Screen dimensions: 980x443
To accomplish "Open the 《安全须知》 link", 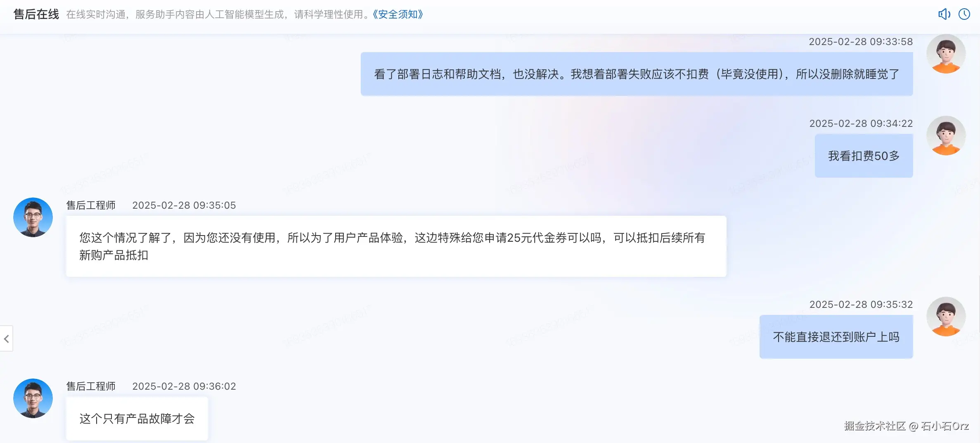I will [x=398, y=14].
